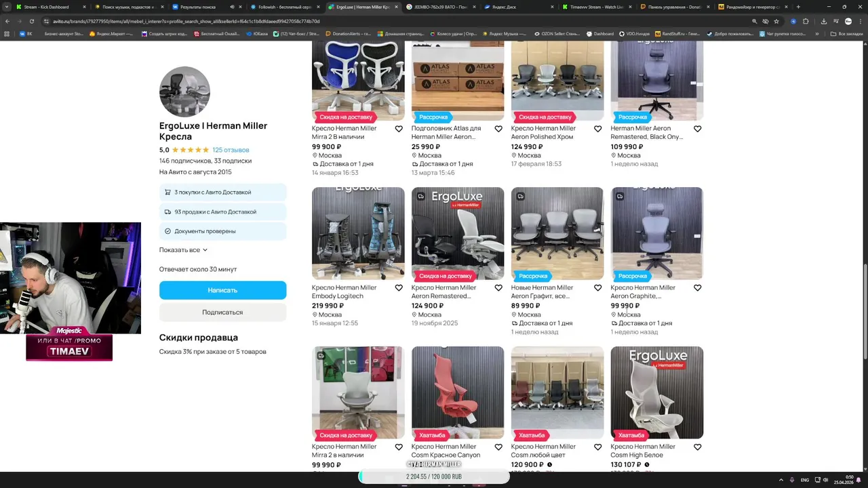868x488 pixels.
Task: Add Cosm любой цвет listing to favorites
Action: pyautogui.click(x=598, y=447)
